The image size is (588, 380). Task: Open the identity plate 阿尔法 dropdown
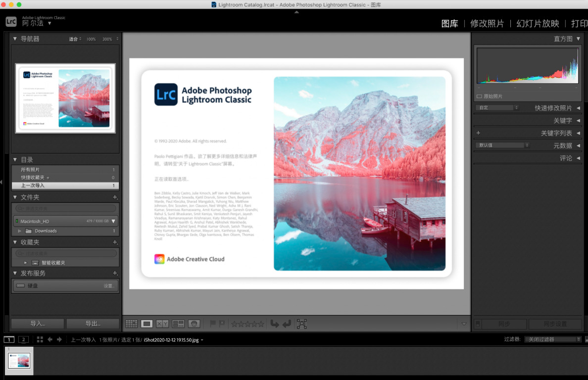pyautogui.click(x=49, y=23)
